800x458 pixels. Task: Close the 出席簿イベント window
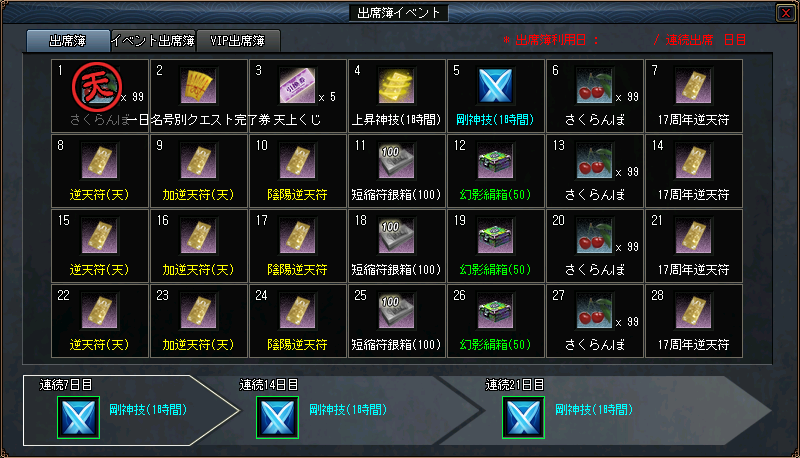click(786, 13)
